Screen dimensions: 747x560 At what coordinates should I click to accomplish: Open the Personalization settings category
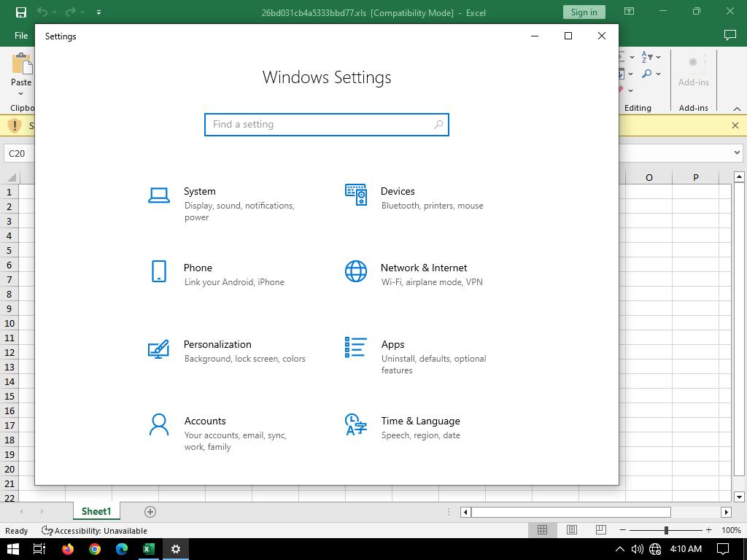point(217,345)
